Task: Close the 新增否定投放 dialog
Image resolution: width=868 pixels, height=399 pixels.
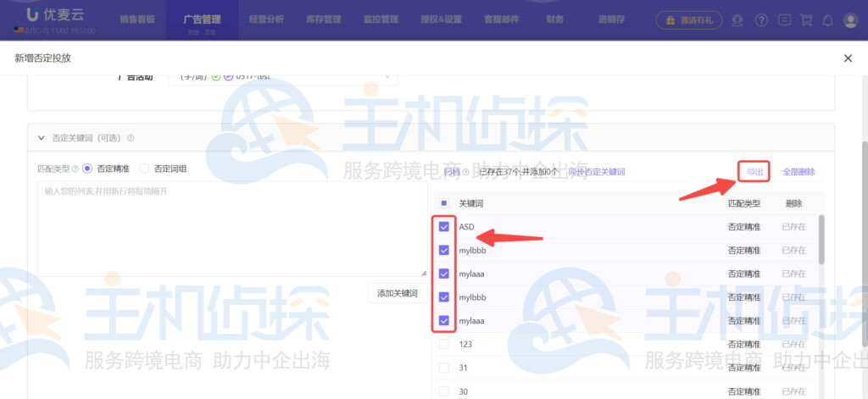Action: click(848, 58)
